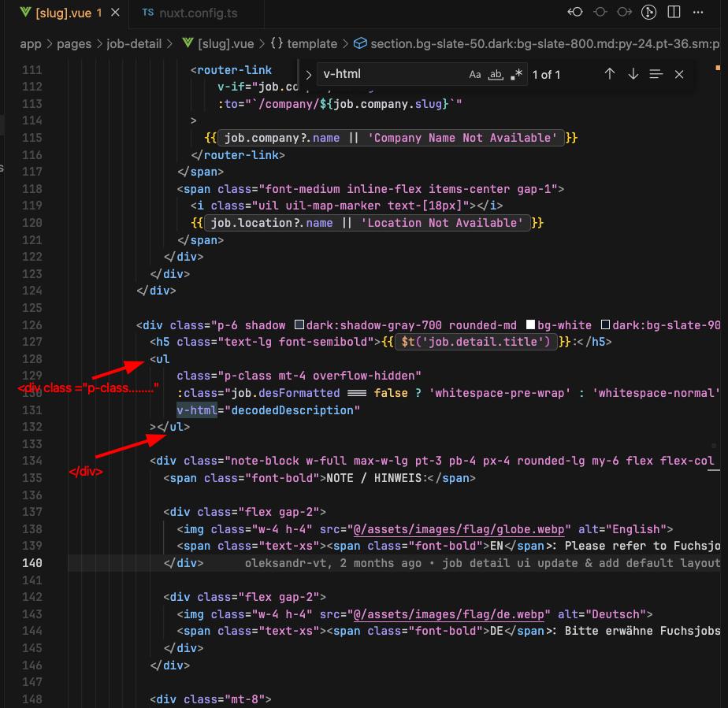This screenshot has width=728, height=708.
Task: Close the [slug].vue tab
Action: pos(117,13)
